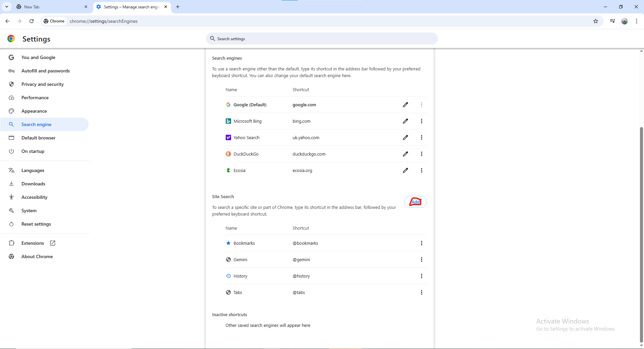Open more actions menu for Microsoft Bing
The height and width of the screenshot is (349, 644).
(421, 121)
